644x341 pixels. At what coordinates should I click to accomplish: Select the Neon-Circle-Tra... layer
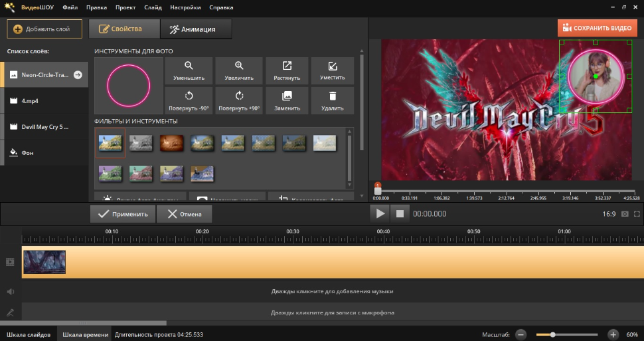point(44,75)
